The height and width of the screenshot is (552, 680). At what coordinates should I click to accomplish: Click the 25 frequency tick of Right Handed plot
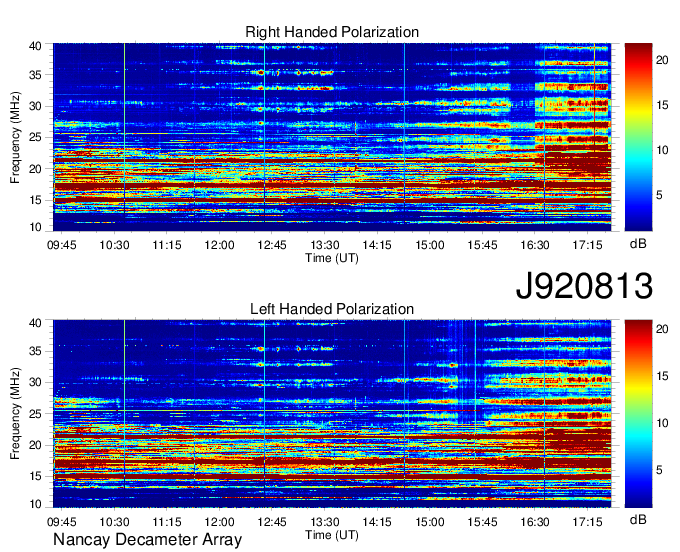coord(35,137)
